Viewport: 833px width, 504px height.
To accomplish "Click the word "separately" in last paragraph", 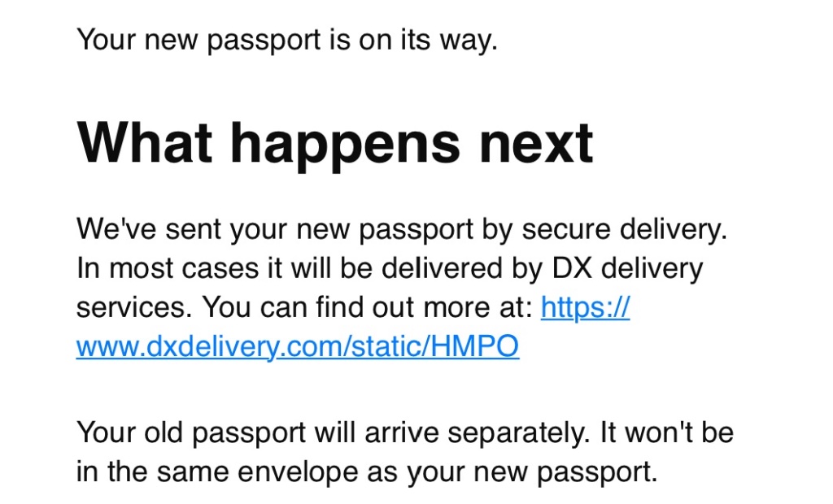I will coord(518,433).
